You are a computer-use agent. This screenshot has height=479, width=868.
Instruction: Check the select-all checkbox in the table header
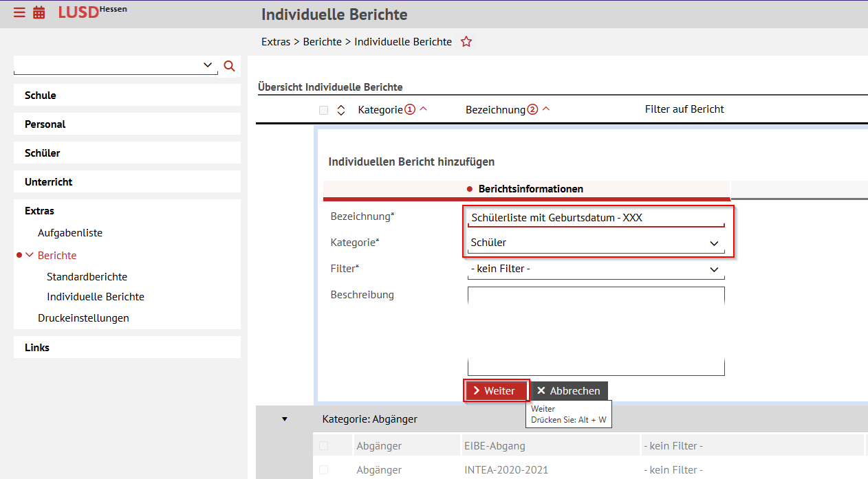point(323,109)
